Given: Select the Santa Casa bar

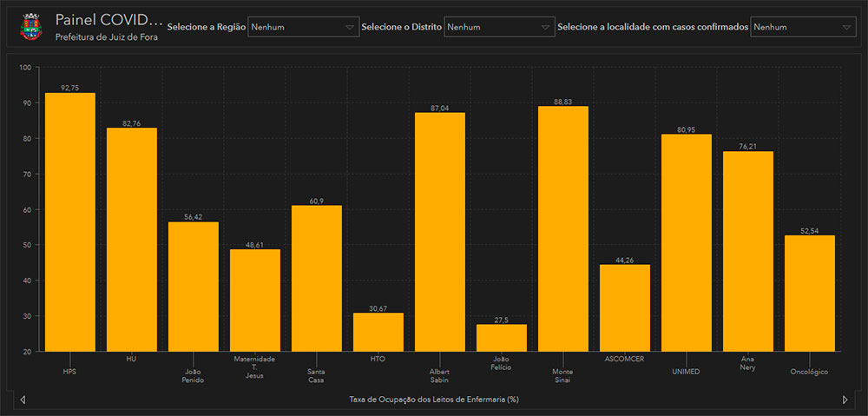Looking at the screenshot, I should 317,278.
